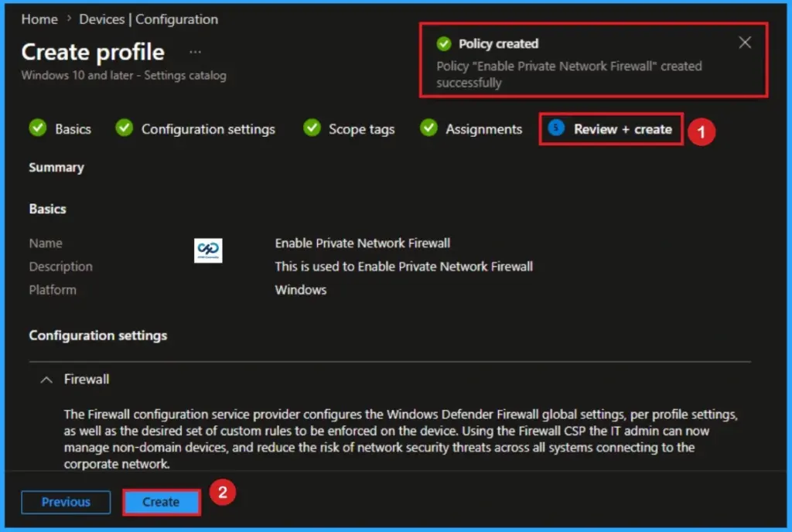The width and height of the screenshot is (792, 532).
Task: Dismiss the Policy created notification
Action: tap(745, 43)
